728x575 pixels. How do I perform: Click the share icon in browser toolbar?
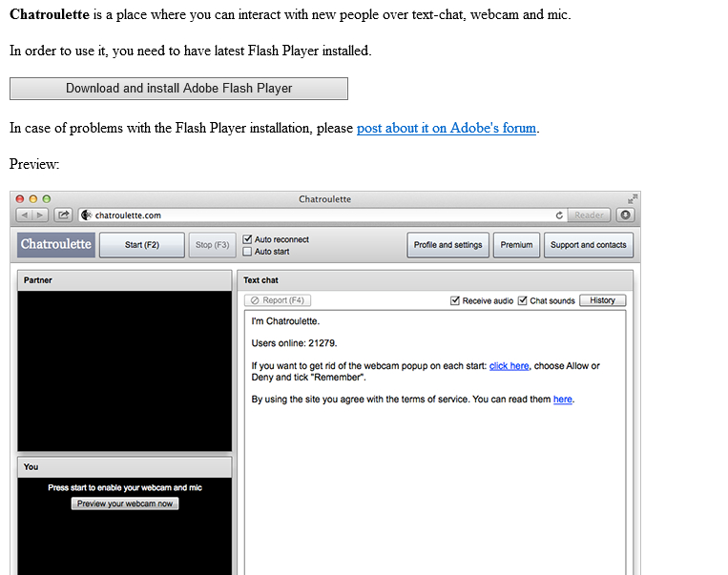(63, 215)
